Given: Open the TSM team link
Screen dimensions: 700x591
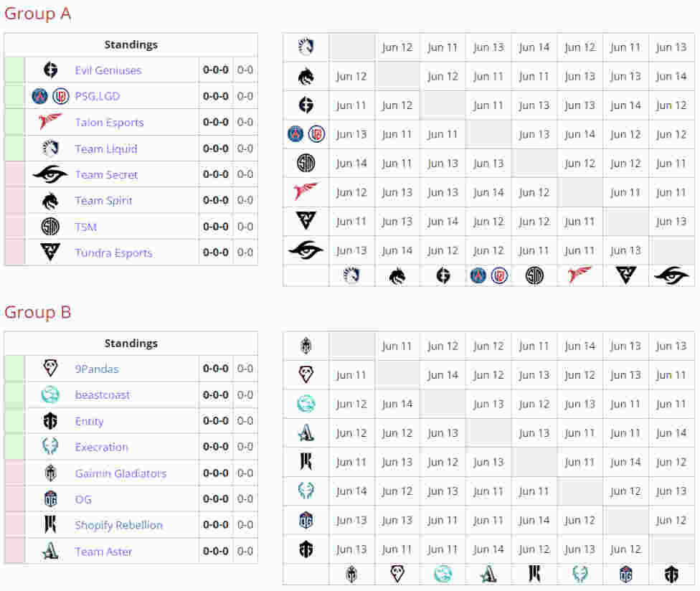Looking at the screenshot, I should (x=86, y=227).
